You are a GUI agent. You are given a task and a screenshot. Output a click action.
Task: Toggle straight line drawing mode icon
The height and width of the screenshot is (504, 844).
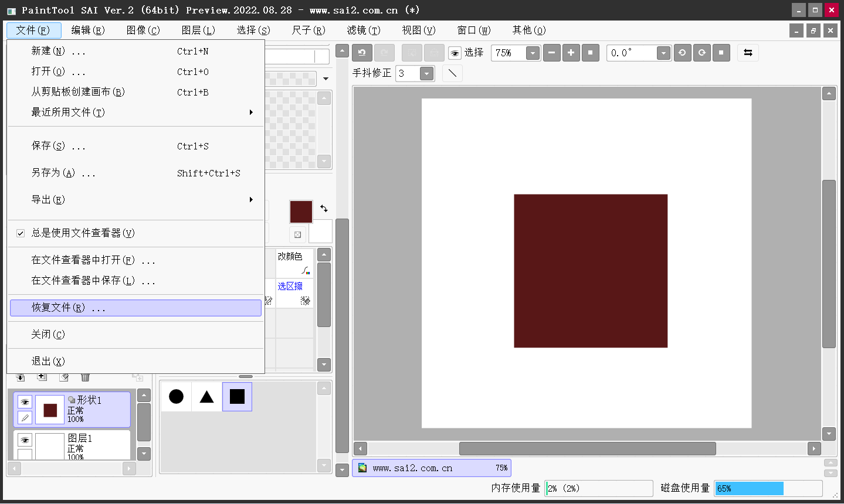click(x=452, y=73)
